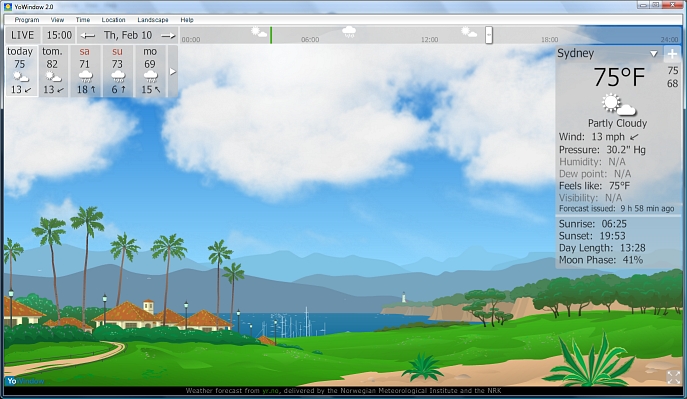The image size is (687, 399).
Task: Click the next day right arrow
Action: (168, 36)
